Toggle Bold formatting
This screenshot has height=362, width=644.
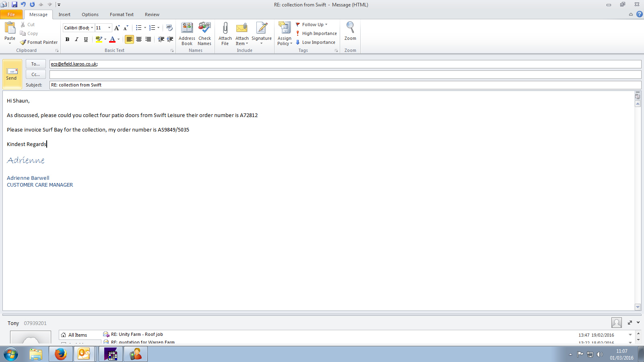[x=67, y=39]
